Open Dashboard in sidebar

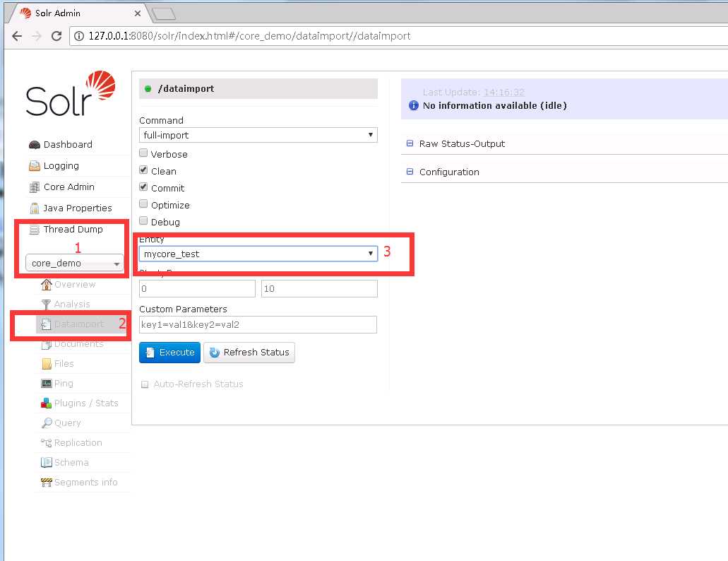point(68,144)
